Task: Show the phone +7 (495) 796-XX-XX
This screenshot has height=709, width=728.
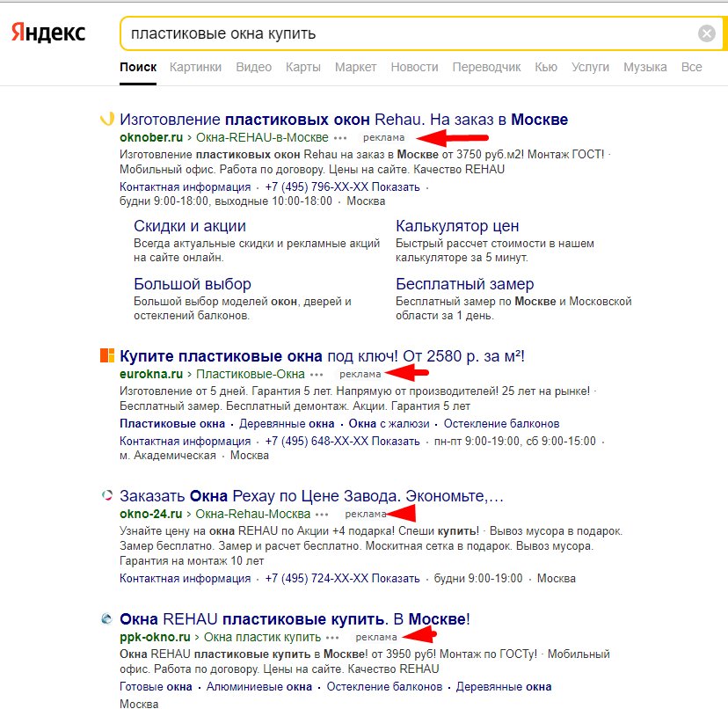Action: coord(342,187)
